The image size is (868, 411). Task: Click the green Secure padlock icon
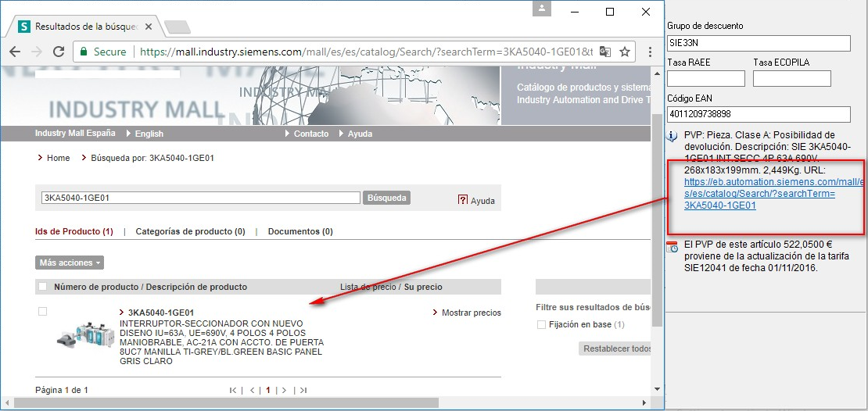pyautogui.click(x=84, y=52)
